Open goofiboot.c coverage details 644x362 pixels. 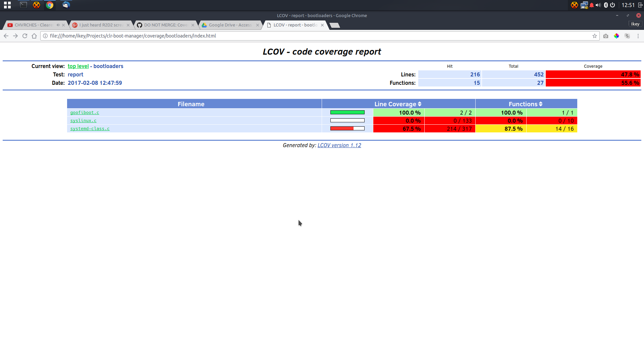point(85,113)
